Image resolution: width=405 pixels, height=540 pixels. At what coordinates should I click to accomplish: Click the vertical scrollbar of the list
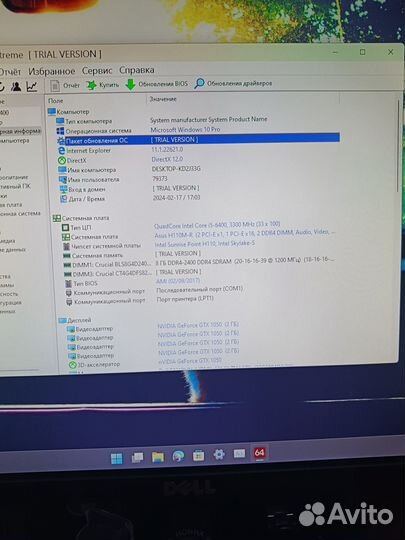[x=397, y=145]
